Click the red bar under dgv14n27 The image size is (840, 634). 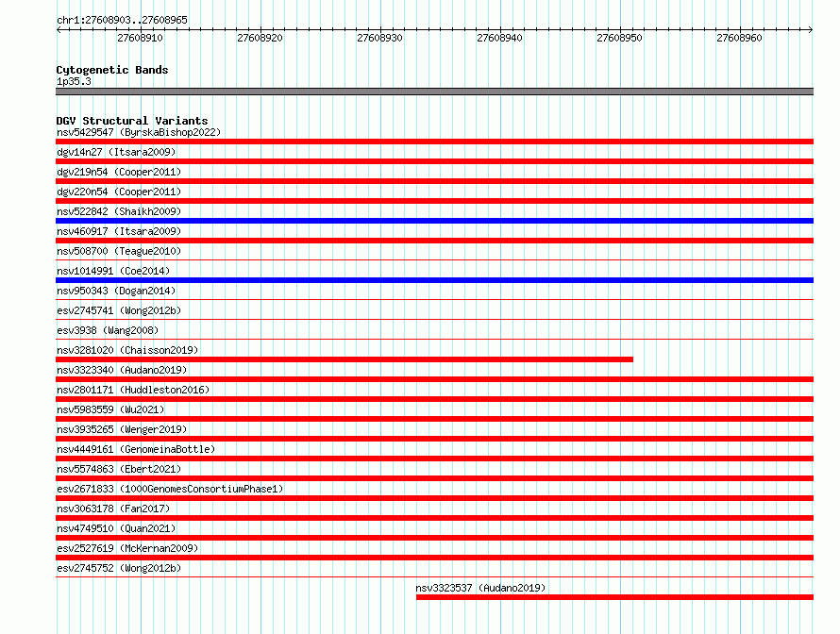434,161
